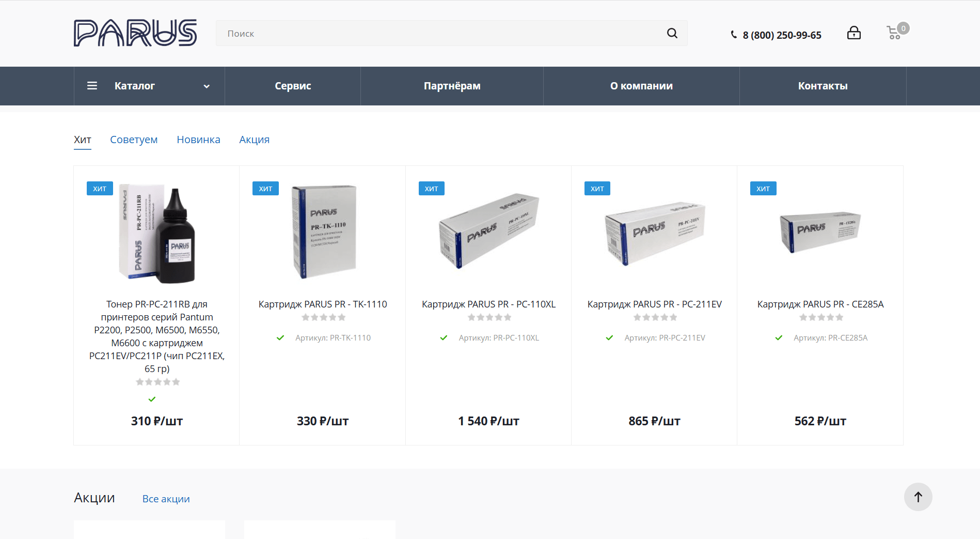The width and height of the screenshot is (980, 539).
Task: Open the account lock icon
Action: 854,33
